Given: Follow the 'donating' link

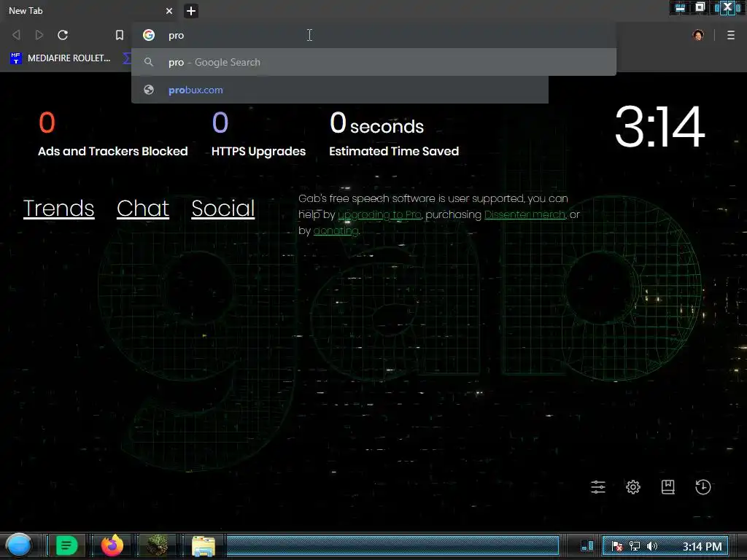Looking at the screenshot, I should (x=336, y=230).
